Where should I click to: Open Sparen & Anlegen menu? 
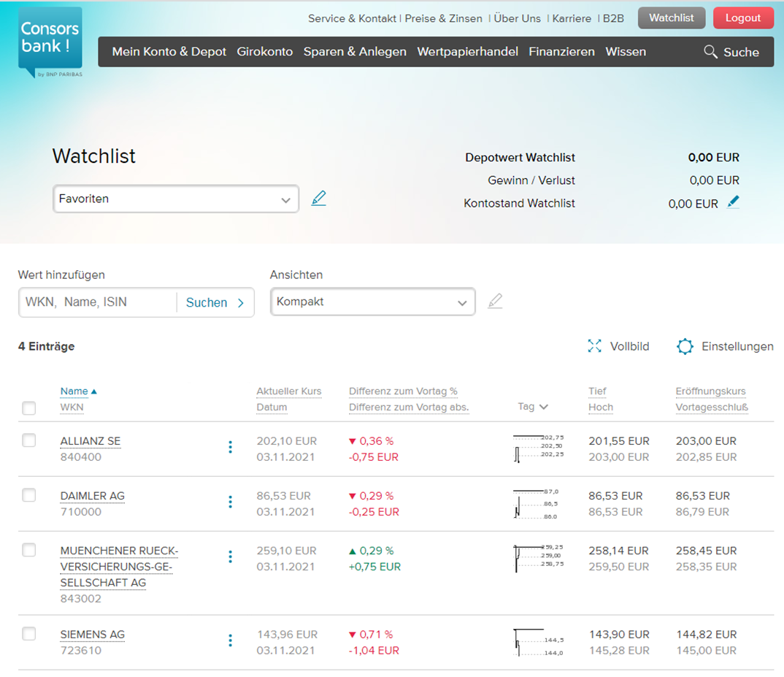point(355,52)
